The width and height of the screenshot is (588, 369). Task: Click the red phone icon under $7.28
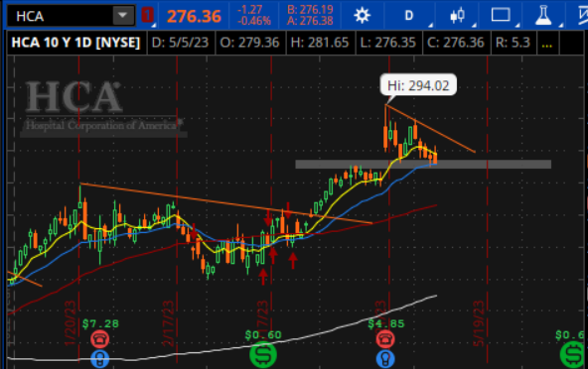click(99, 339)
